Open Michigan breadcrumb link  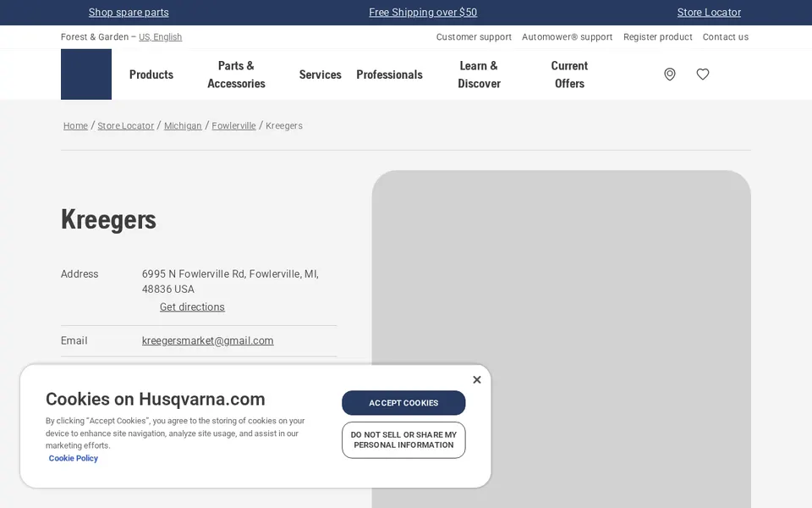pyautogui.click(x=183, y=125)
